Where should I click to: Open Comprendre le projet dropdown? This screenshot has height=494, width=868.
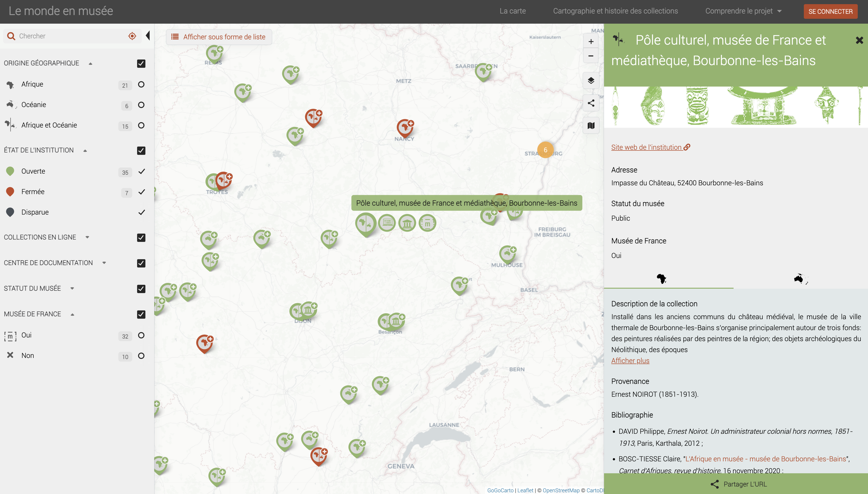click(743, 11)
